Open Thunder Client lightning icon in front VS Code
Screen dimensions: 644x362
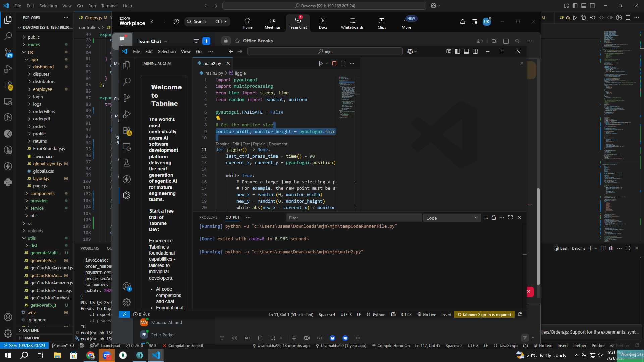[x=127, y=179]
